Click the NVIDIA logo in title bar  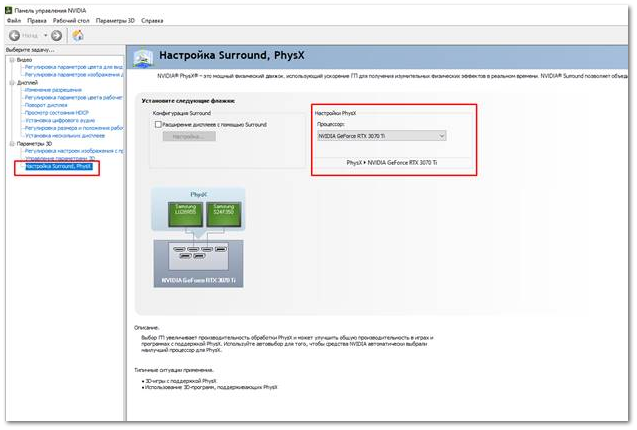9,10
